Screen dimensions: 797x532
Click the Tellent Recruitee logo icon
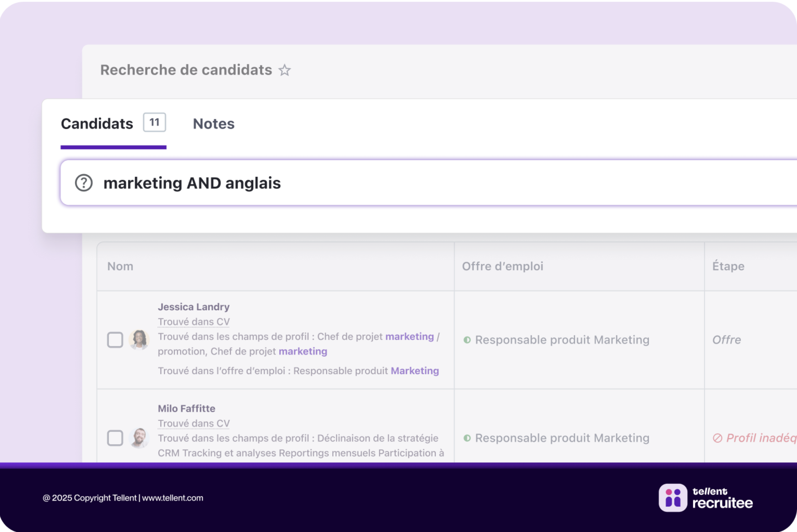click(x=673, y=498)
